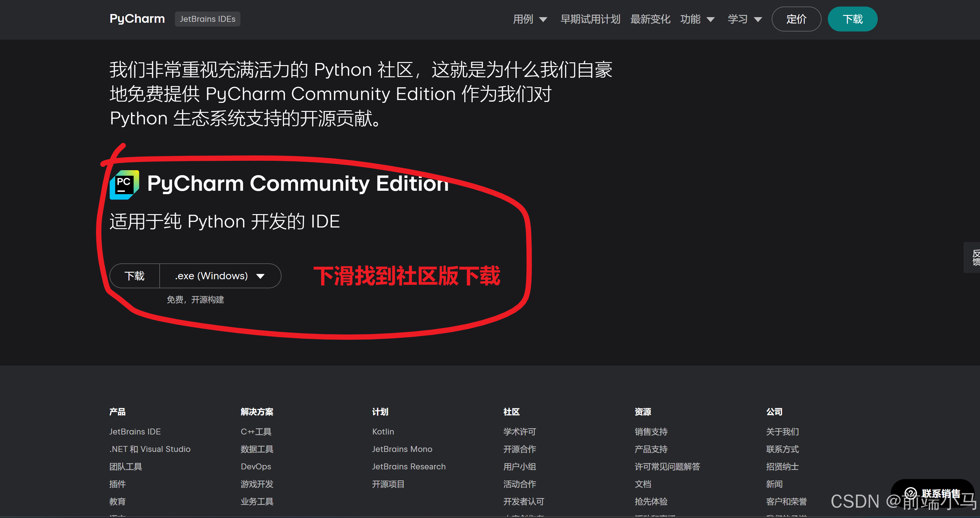Open JetBrains Mono footer link
This screenshot has height=518, width=980.
[x=402, y=449]
